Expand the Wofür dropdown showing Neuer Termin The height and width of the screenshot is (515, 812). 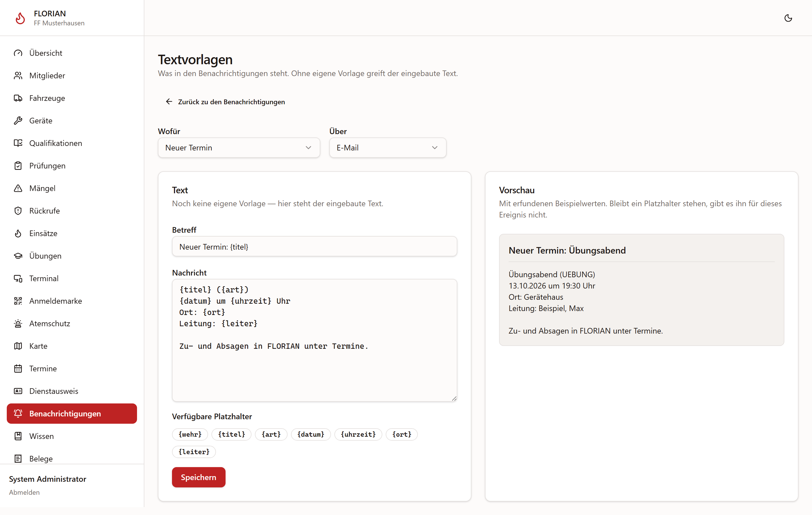click(239, 148)
